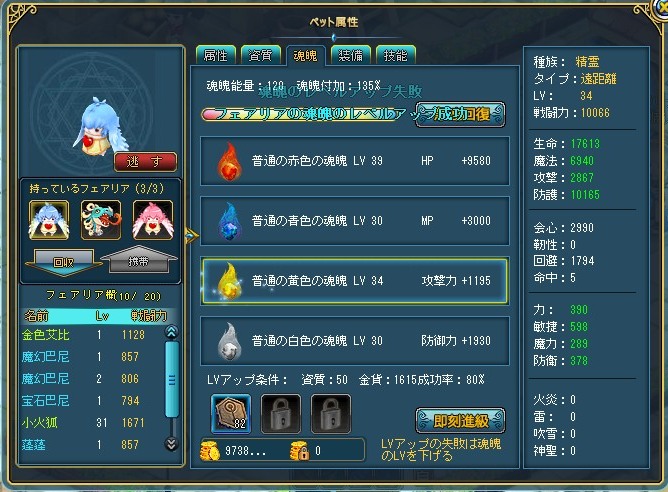
Task: Click the second locked item slot
Action: (x=331, y=414)
